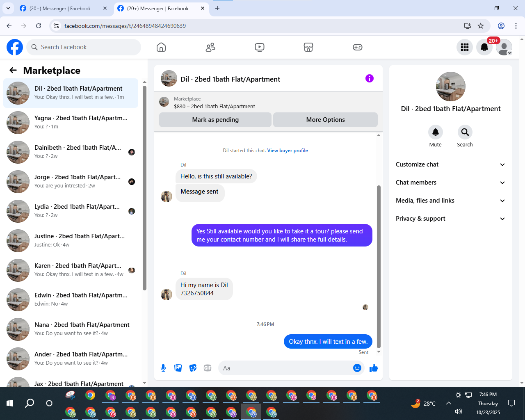Image resolution: width=525 pixels, height=420 pixels.
Task: Open More Options for listing
Action: point(326,120)
